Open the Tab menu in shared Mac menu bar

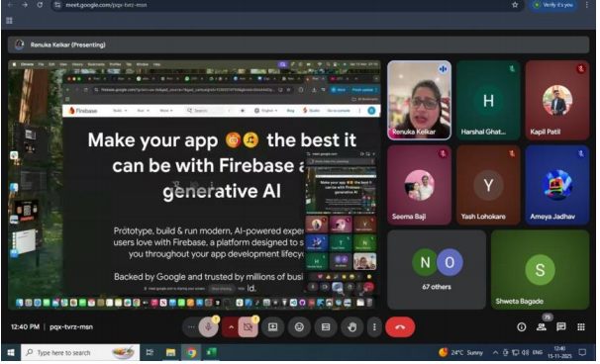[129, 65]
